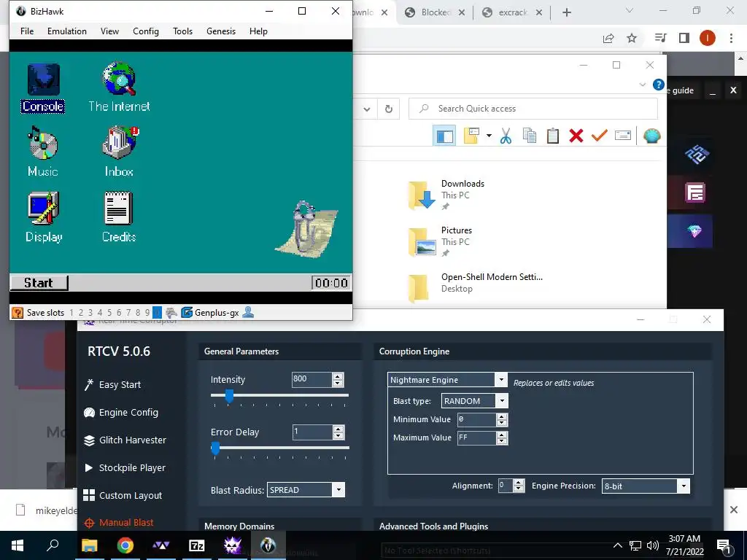Screen dimensions: 747x560
Task: Click the Search Quick access field
Action: pyautogui.click(x=533, y=109)
